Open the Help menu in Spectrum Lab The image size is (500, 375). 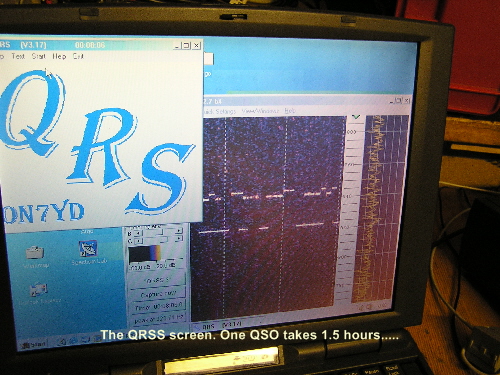point(290,111)
